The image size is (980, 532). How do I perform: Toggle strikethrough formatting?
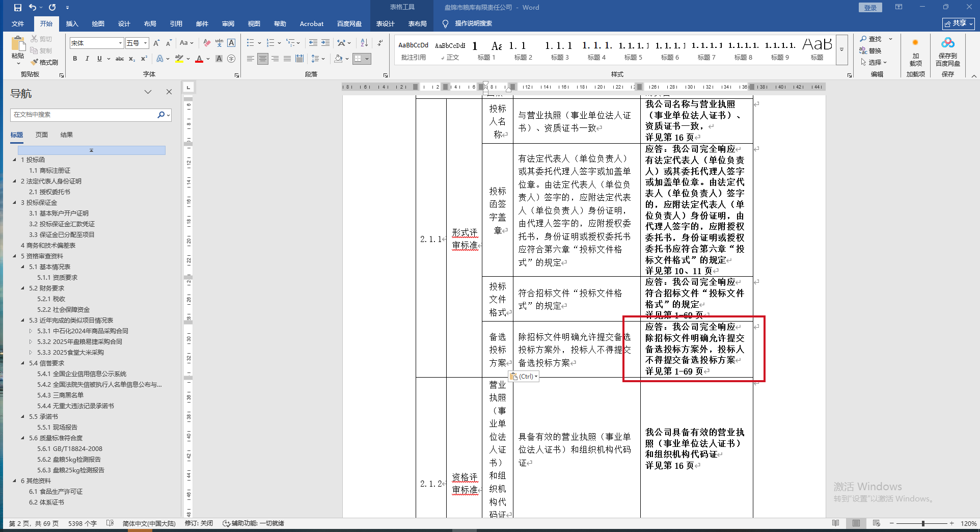pos(120,59)
